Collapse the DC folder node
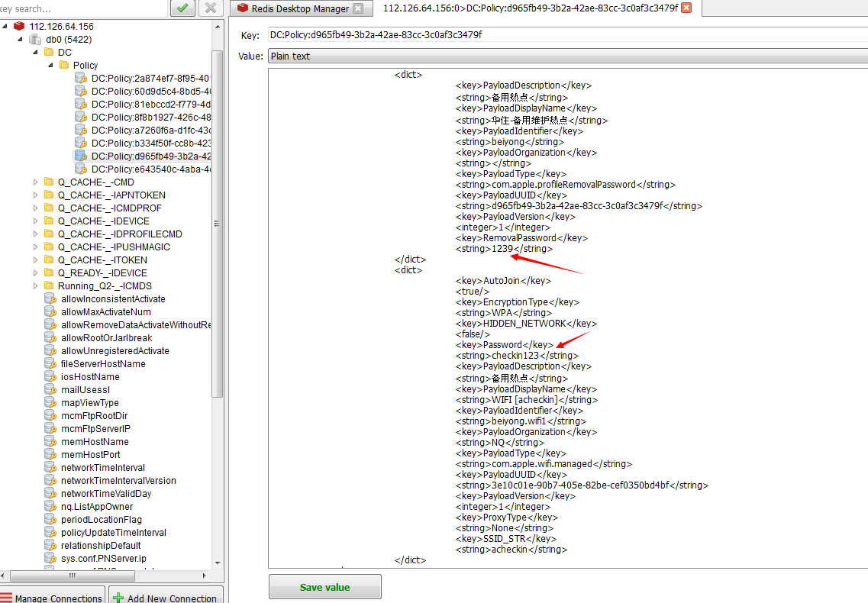The width and height of the screenshot is (868, 603). point(35,52)
